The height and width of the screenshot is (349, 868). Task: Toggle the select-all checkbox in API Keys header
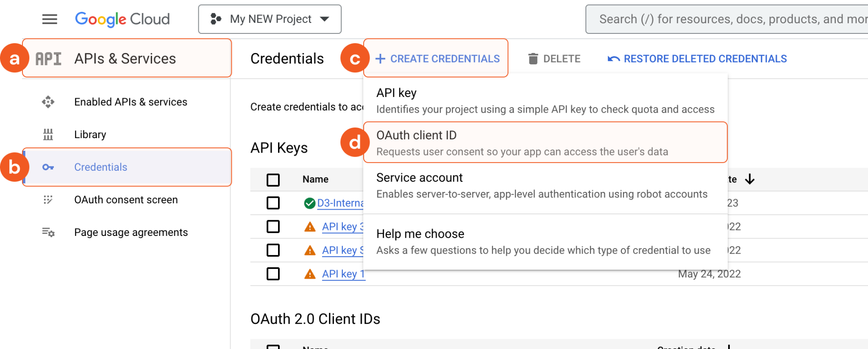point(273,180)
